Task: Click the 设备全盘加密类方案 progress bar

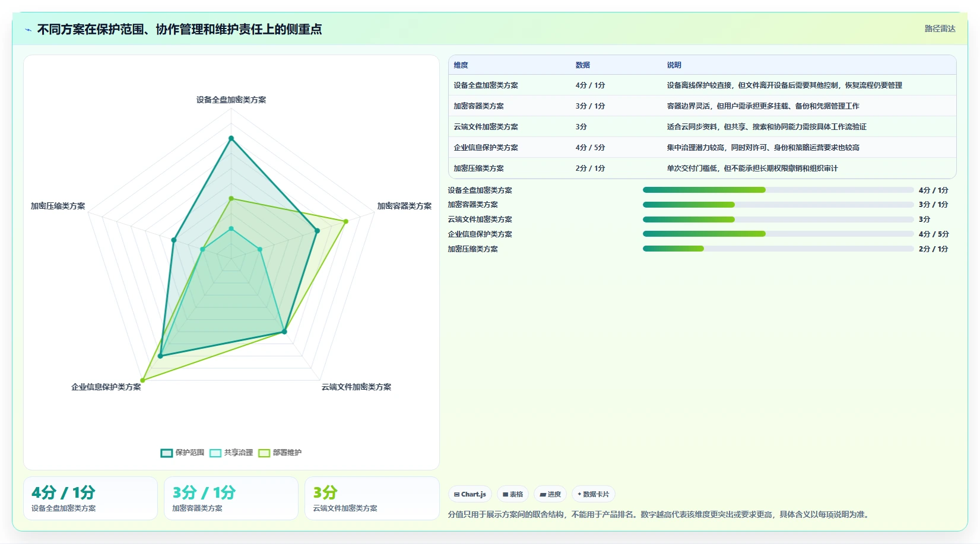Action: click(778, 190)
